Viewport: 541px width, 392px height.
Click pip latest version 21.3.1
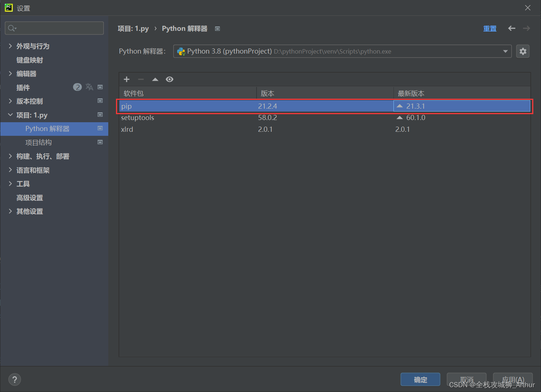[415, 106]
